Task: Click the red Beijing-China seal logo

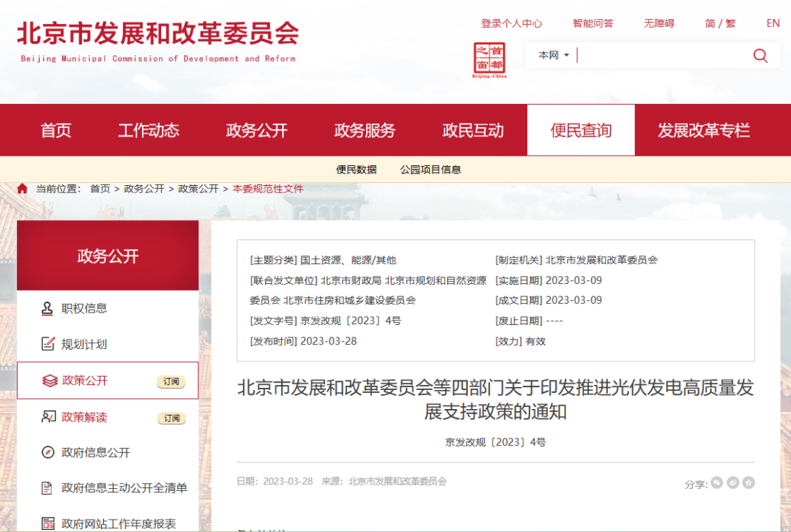Action: tap(489, 60)
